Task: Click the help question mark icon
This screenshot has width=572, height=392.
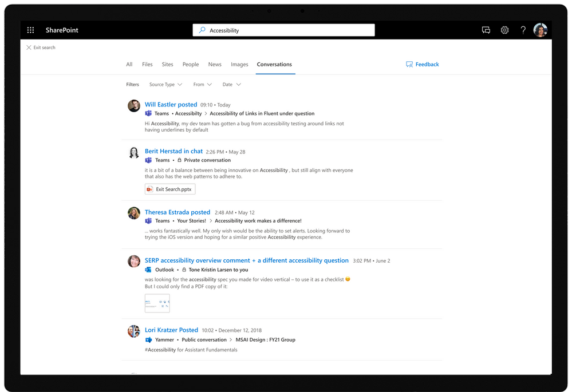Action: (523, 30)
